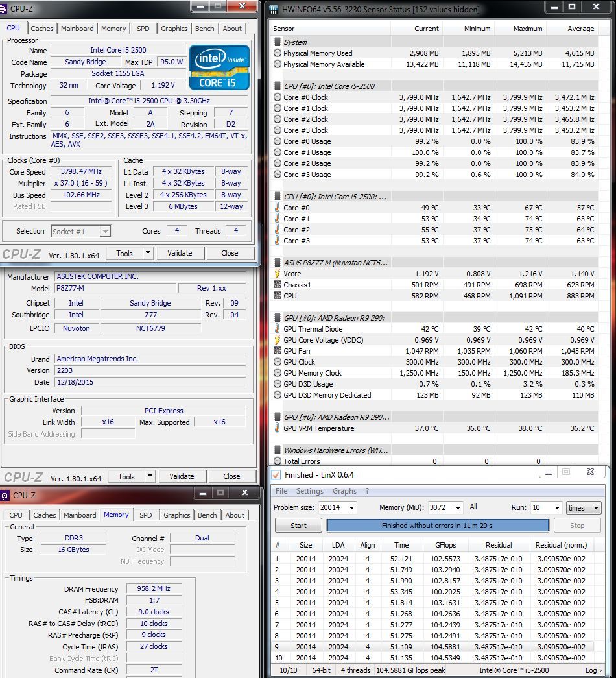The height and width of the screenshot is (678, 616).
Task: Select LinX result row 9
Action: coord(434,647)
